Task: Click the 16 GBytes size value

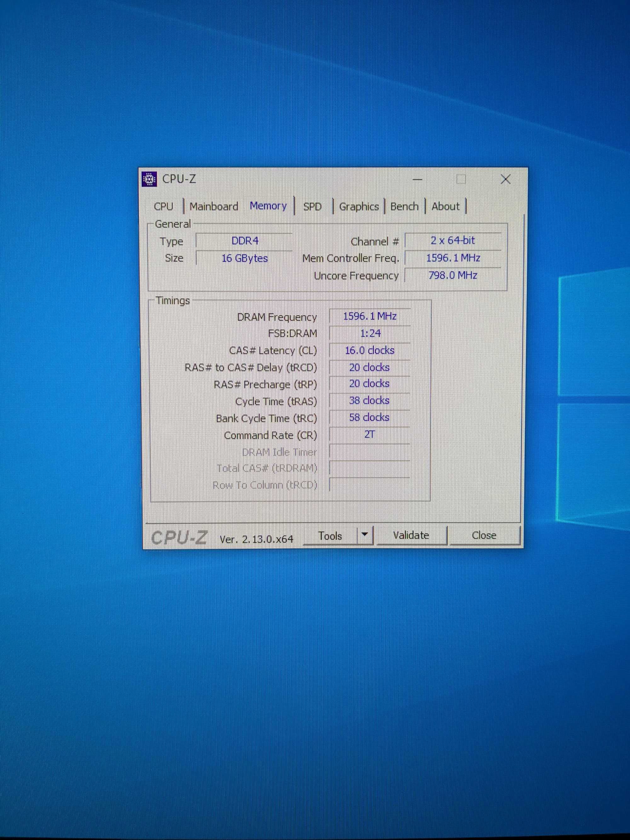Action: click(x=244, y=258)
